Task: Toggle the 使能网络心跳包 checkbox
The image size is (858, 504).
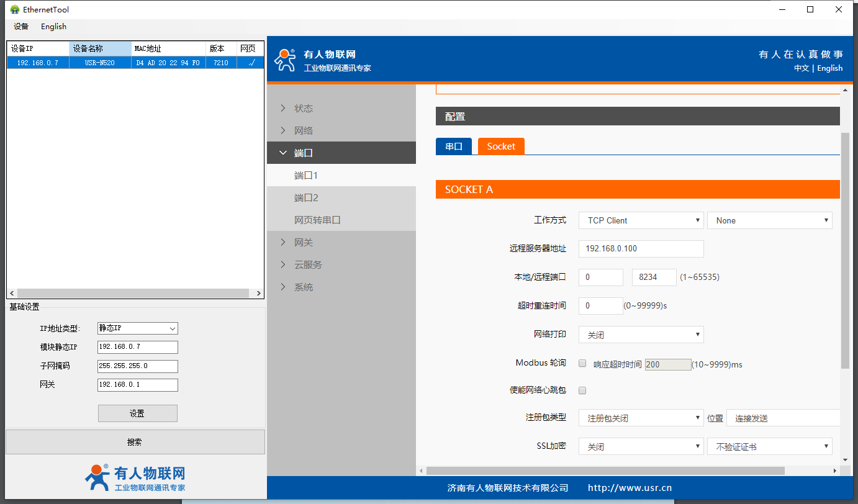Action: pos(582,390)
